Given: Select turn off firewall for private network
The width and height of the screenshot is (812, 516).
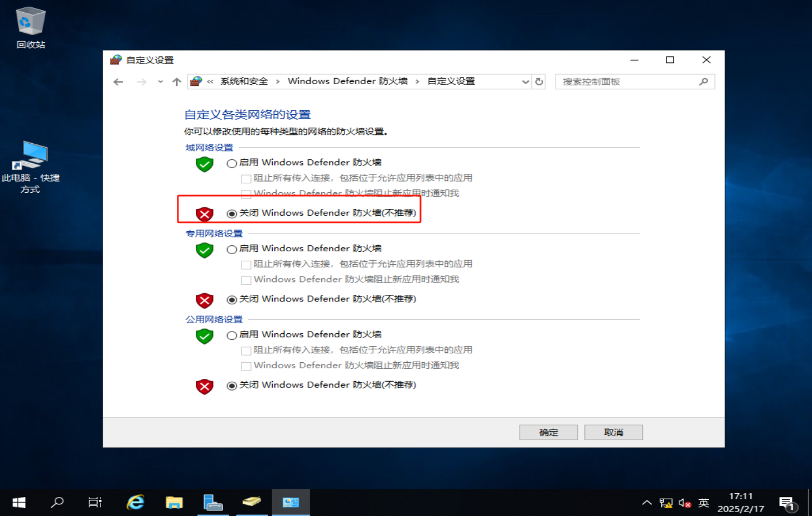Looking at the screenshot, I should coord(232,300).
